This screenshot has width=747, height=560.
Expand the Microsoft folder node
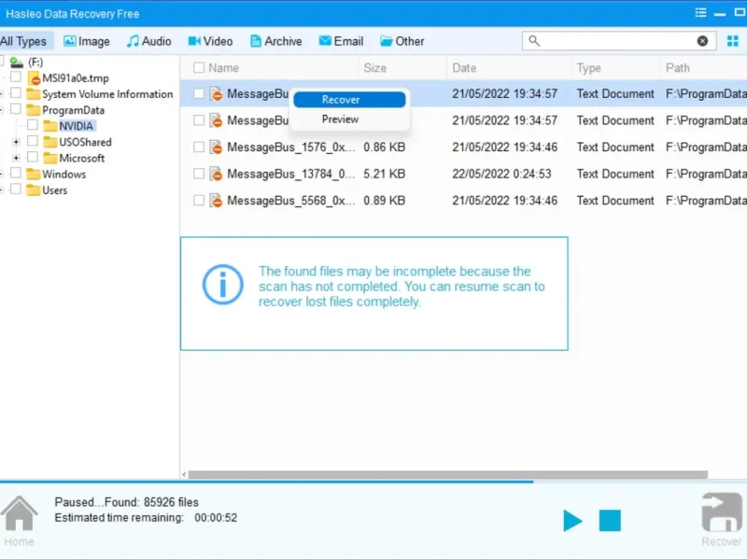point(16,158)
